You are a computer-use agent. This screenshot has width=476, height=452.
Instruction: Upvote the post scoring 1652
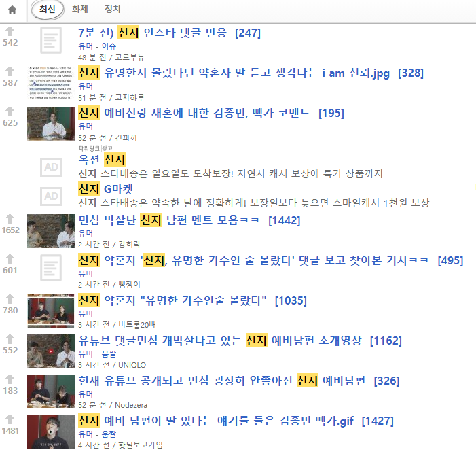[10, 218]
